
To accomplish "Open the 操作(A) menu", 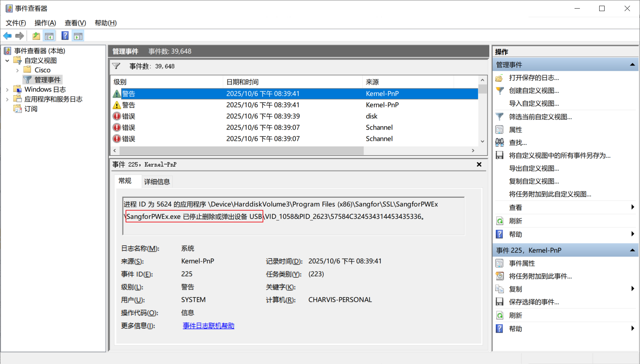I will click(45, 23).
